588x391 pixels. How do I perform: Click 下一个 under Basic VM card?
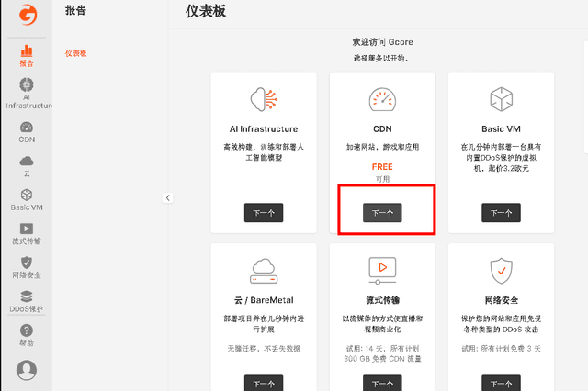point(501,213)
